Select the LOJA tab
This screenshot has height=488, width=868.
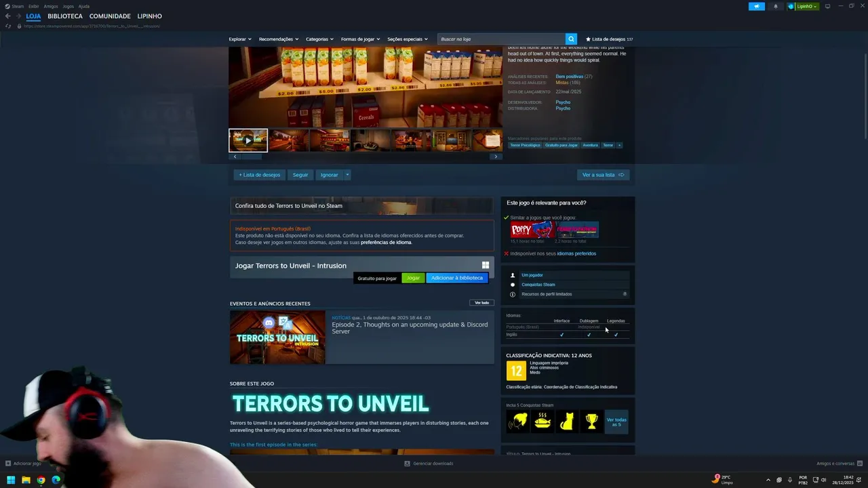coord(33,16)
